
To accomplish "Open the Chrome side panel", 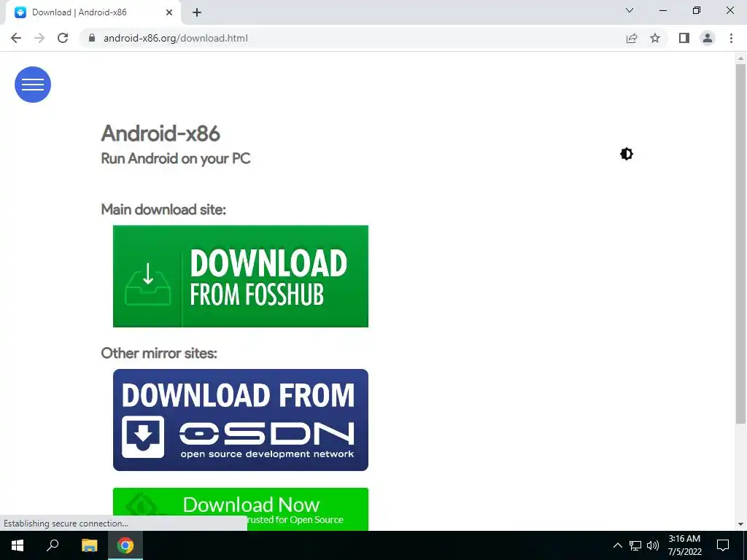I will (684, 38).
